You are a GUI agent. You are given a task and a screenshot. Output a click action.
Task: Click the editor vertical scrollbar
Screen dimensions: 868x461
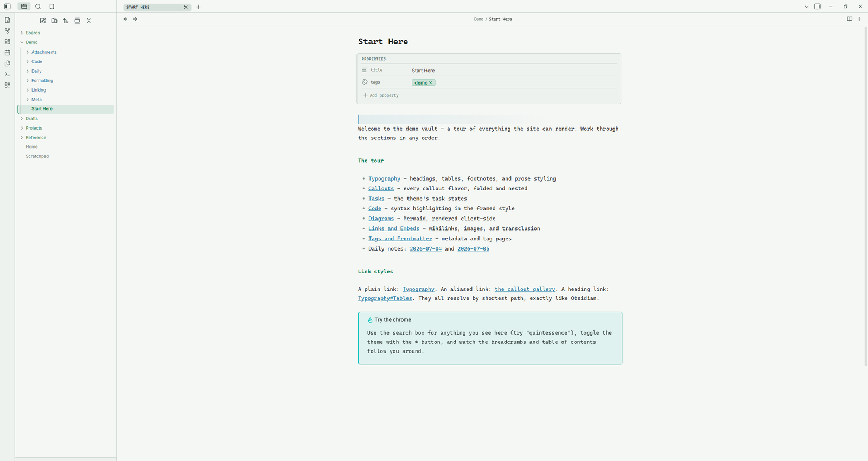click(x=865, y=195)
